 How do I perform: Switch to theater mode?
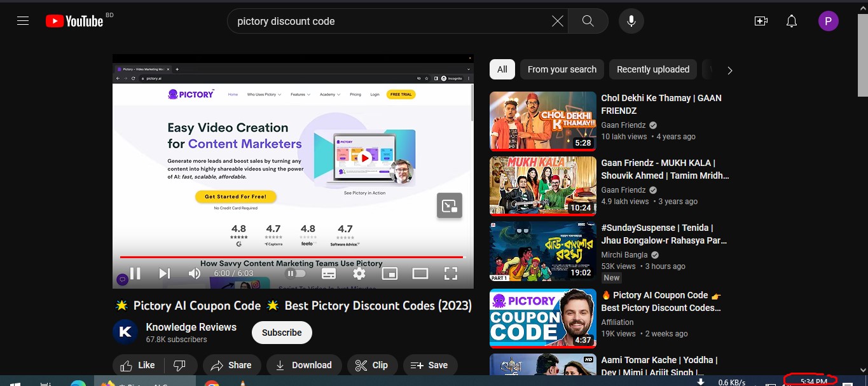pyautogui.click(x=420, y=273)
